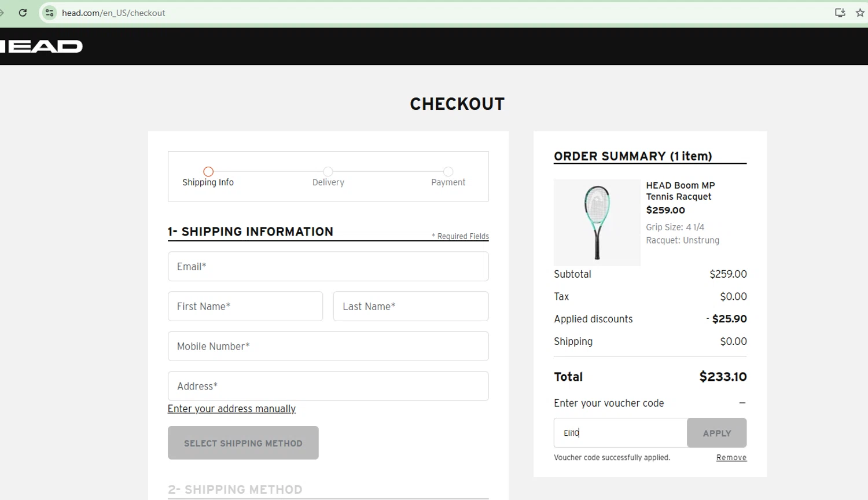Open the Delivery step label
The image size is (868, 500).
(x=328, y=182)
